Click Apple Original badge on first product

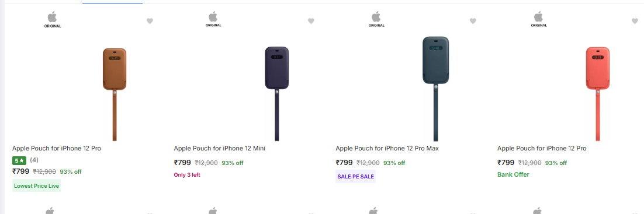(x=52, y=20)
